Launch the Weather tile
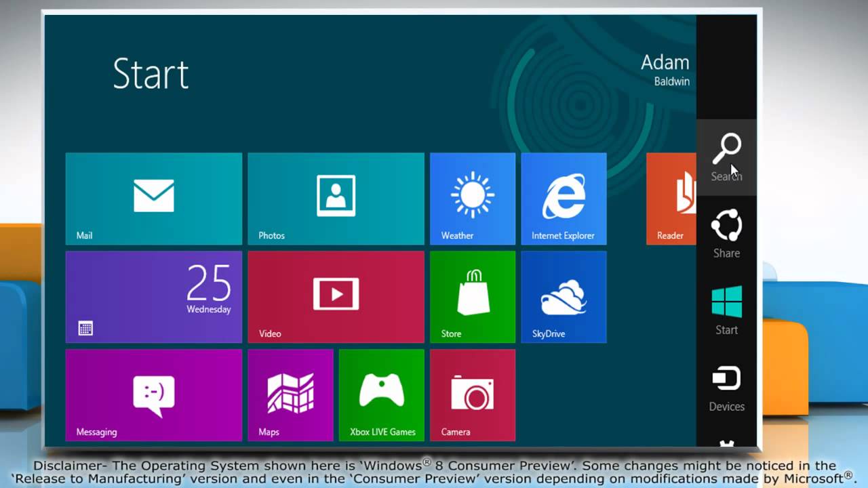The height and width of the screenshot is (488, 868). point(473,199)
